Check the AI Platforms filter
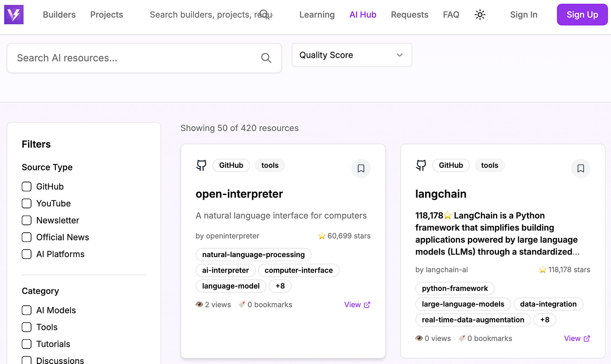 coord(26,254)
